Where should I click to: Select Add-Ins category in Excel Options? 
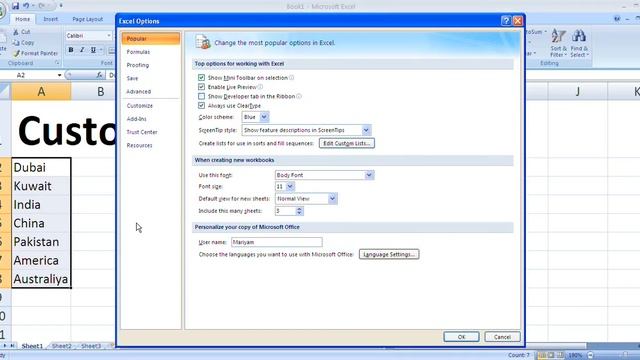[151, 119]
